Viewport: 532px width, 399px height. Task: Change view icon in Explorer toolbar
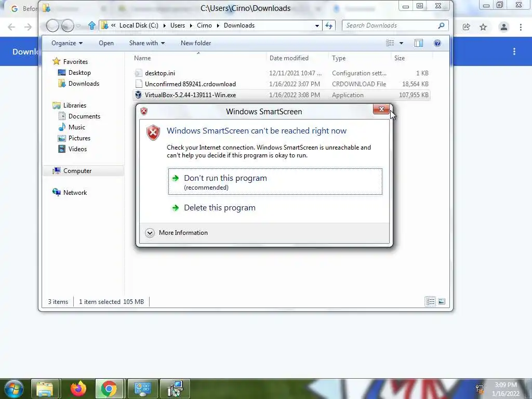[x=390, y=43]
